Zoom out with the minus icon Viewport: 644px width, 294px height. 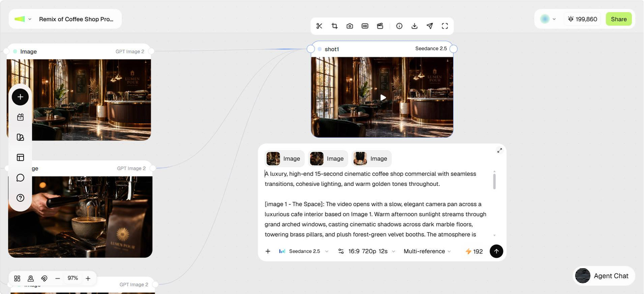point(58,278)
